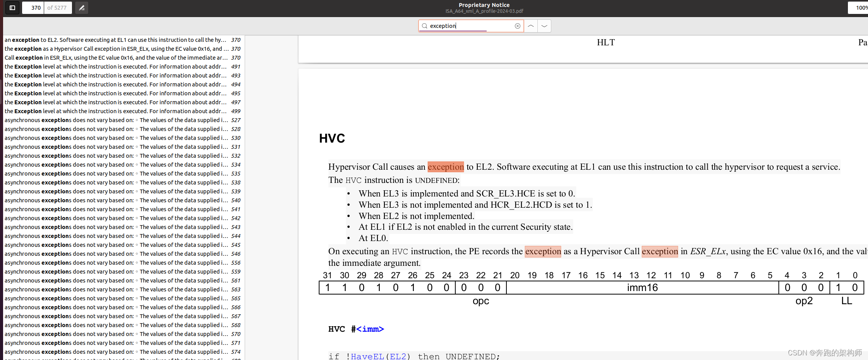Viewport: 868px width, 360px height.
Task: Open the Exception level result on page 495
Action: pyautogui.click(x=123, y=93)
